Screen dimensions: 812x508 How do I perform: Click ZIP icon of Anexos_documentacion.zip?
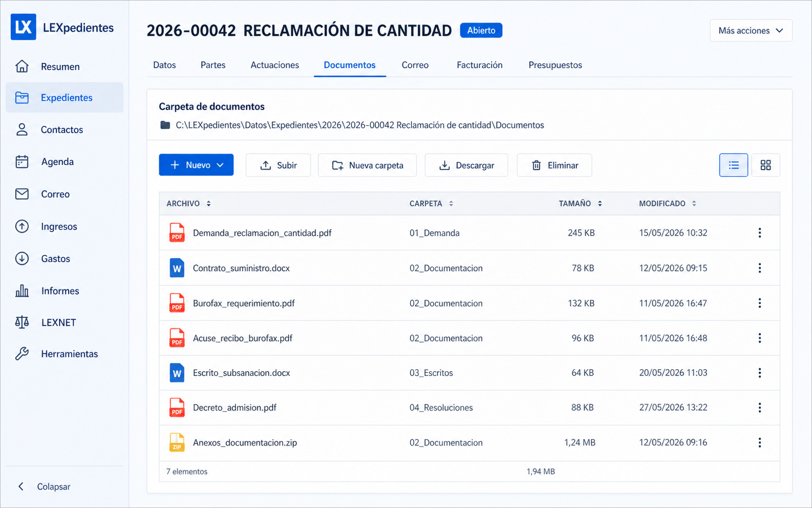tap(177, 442)
